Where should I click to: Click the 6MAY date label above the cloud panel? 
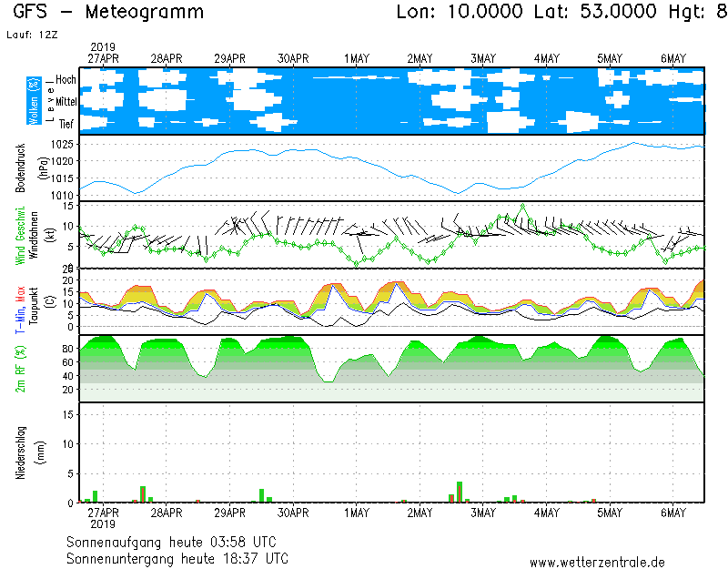(x=673, y=58)
